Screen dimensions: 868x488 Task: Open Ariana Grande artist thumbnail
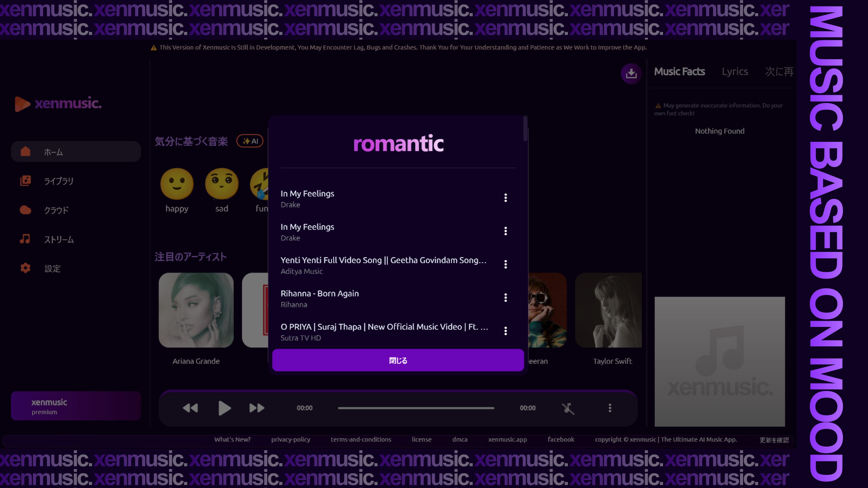tap(196, 310)
